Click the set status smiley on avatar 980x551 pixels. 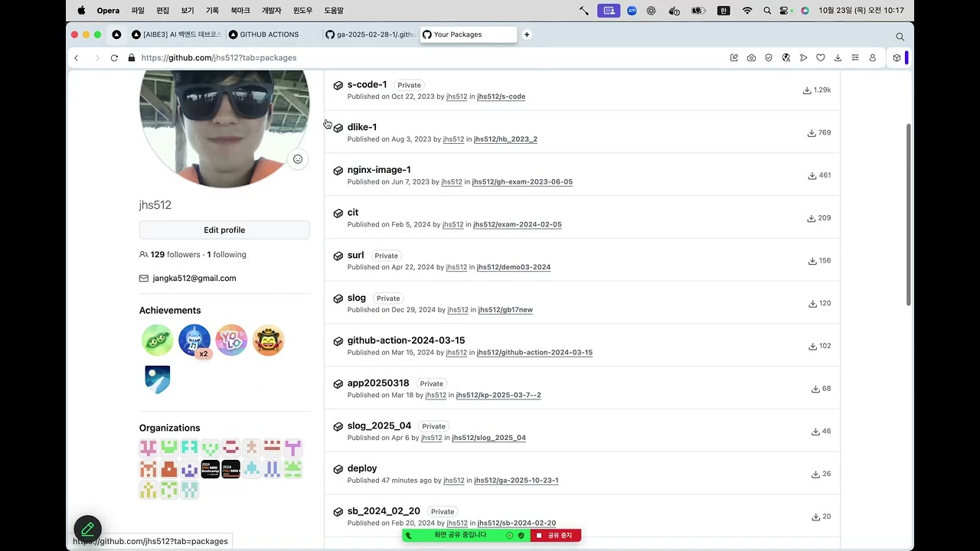point(298,159)
